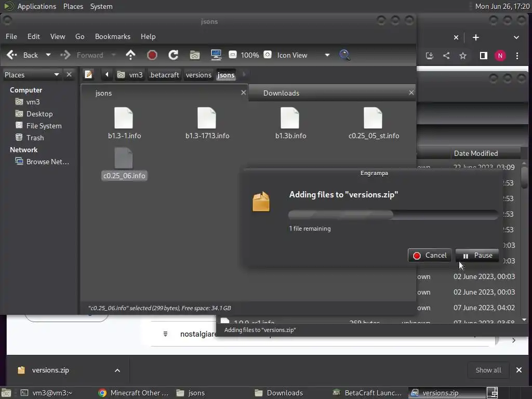The image size is (532, 399).
Task: Open File System in the Places sidebar
Action: coord(44,126)
